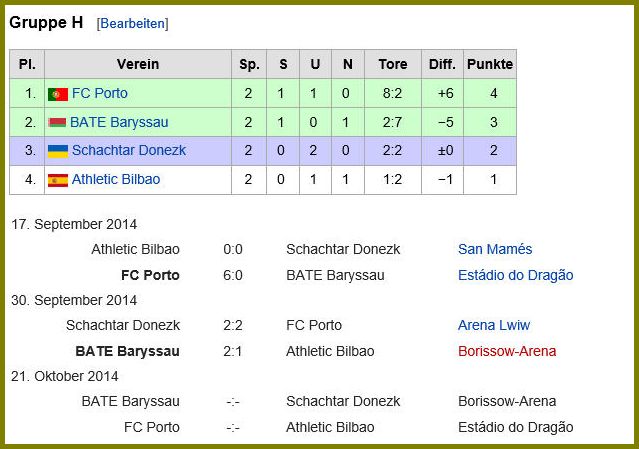Viewport: 639px width, 449px height.
Task: Open Schachtar Donezk link in standings
Action: (x=129, y=150)
